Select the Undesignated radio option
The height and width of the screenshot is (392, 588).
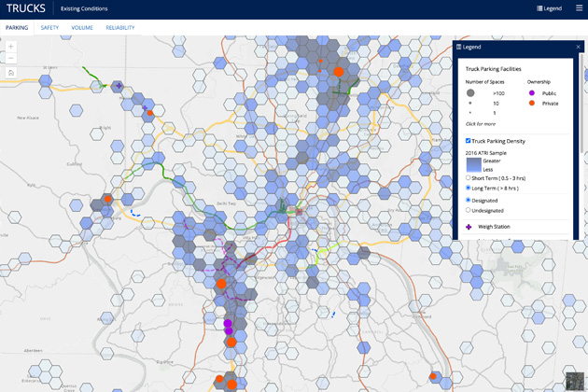tap(469, 210)
